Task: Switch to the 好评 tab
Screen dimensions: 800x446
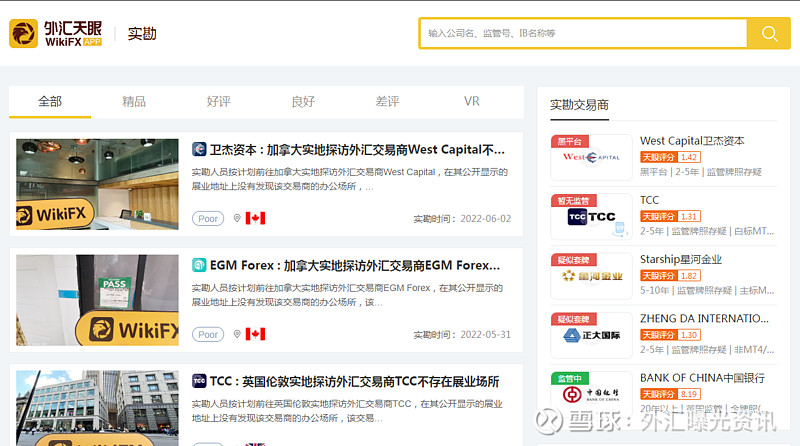Action: pyautogui.click(x=218, y=102)
